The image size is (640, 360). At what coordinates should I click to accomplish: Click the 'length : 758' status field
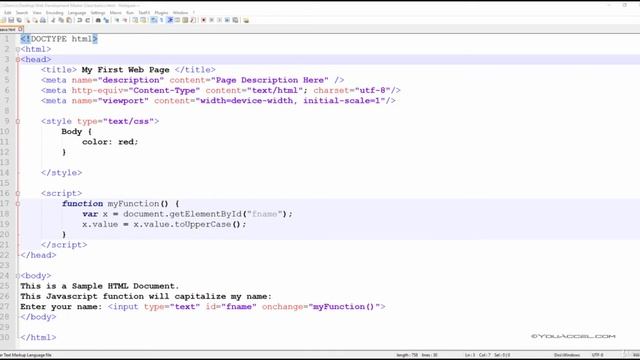click(x=407, y=355)
